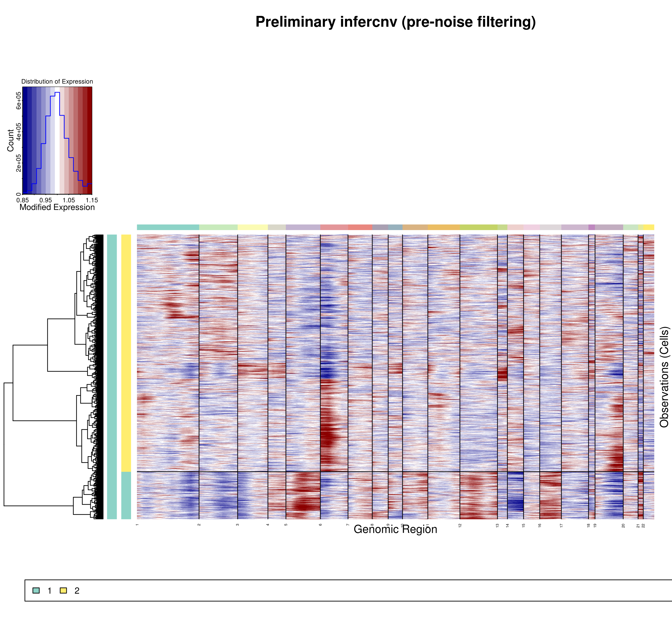
Task: Click the 1.15 tick label on histogram
Action: 91,200
